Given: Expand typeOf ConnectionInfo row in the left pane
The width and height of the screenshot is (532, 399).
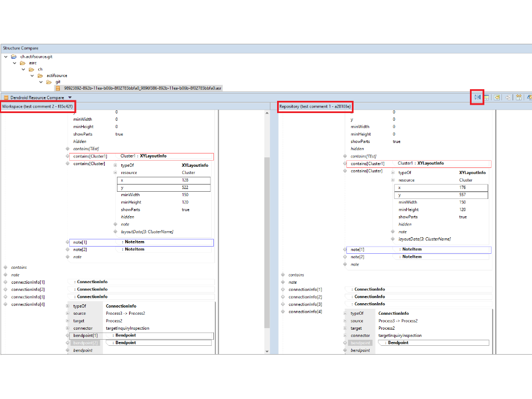Looking at the screenshot, I should click(68, 306).
